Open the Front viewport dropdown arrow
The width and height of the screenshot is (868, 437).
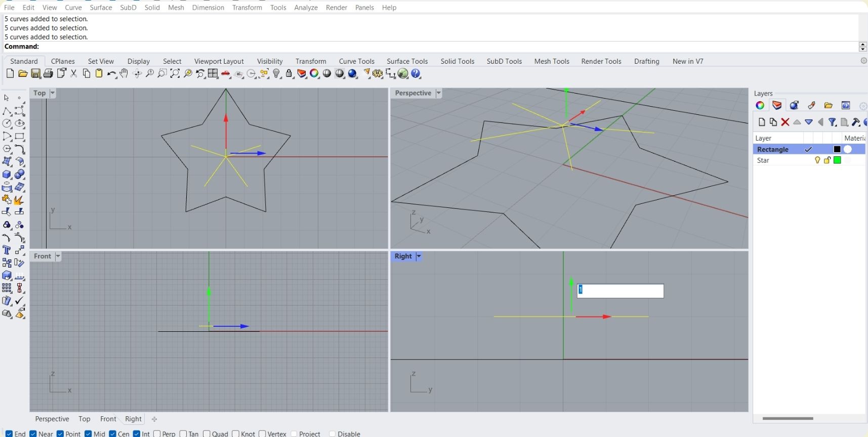pyautogui.click(x=58, y=256)
